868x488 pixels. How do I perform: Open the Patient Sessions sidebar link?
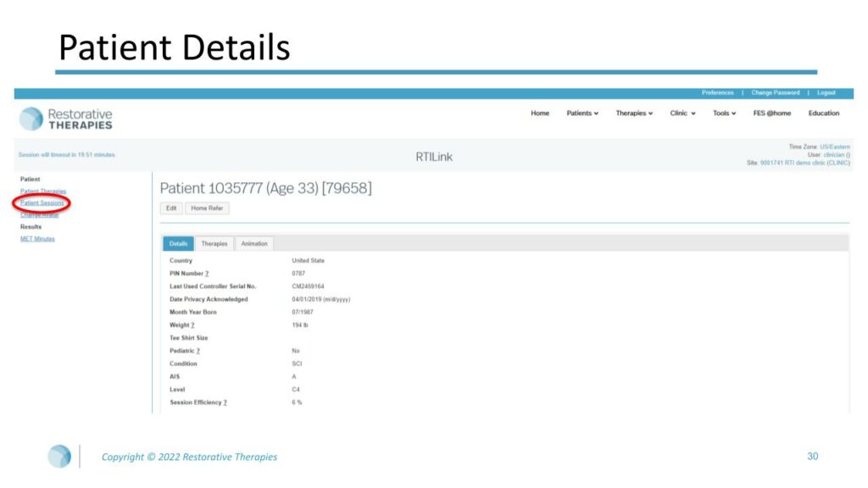coord(42,203)
